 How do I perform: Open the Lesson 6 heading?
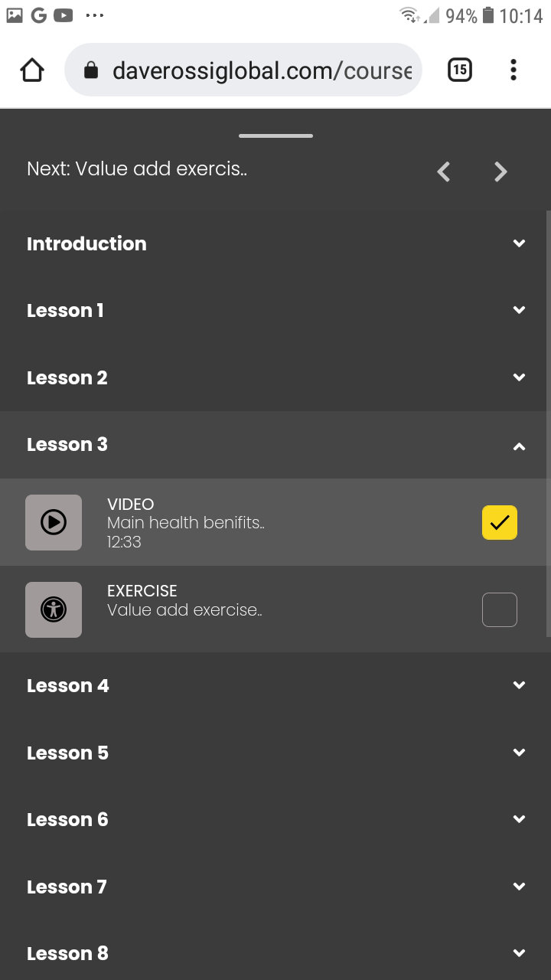point(67,819)
